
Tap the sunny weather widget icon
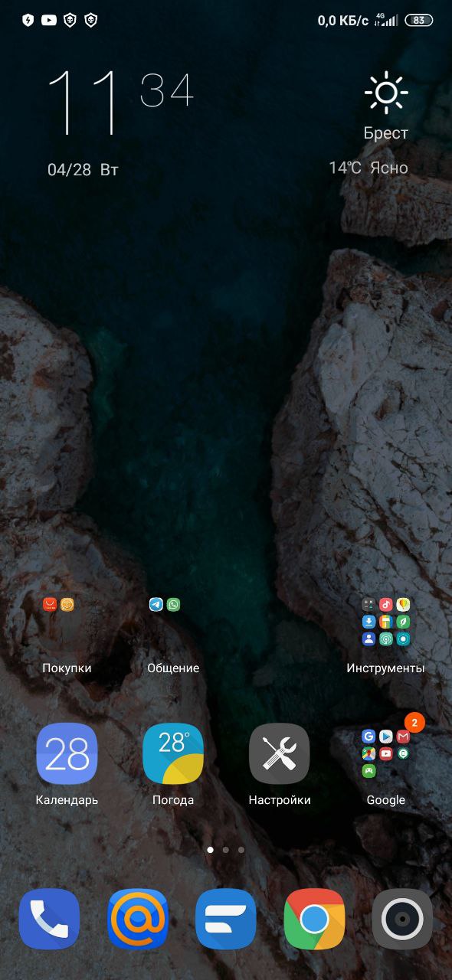[x=386, y=93]
